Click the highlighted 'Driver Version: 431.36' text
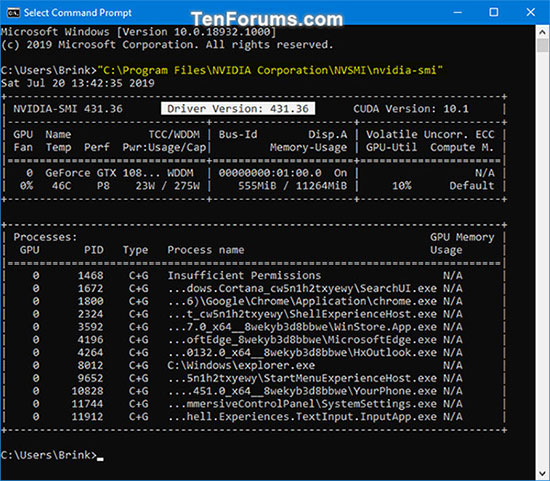The image size is (550, 481). tap(238, 108)
